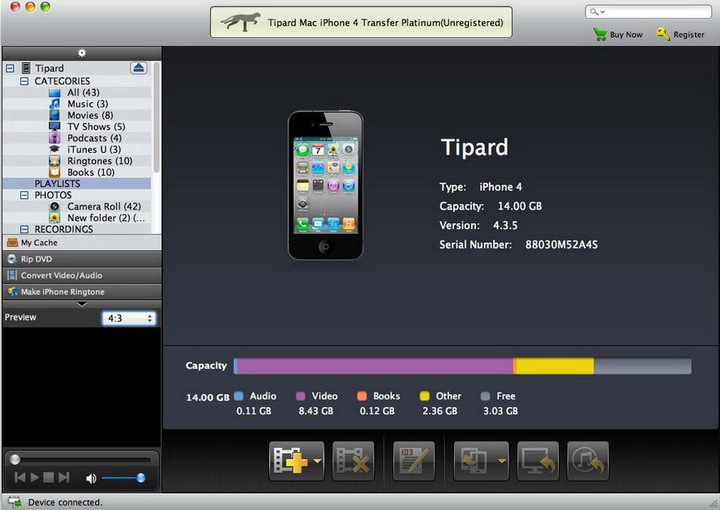
Task: Open the 4:3 preview aspect ratio dropdown
Action: point(129,318)
